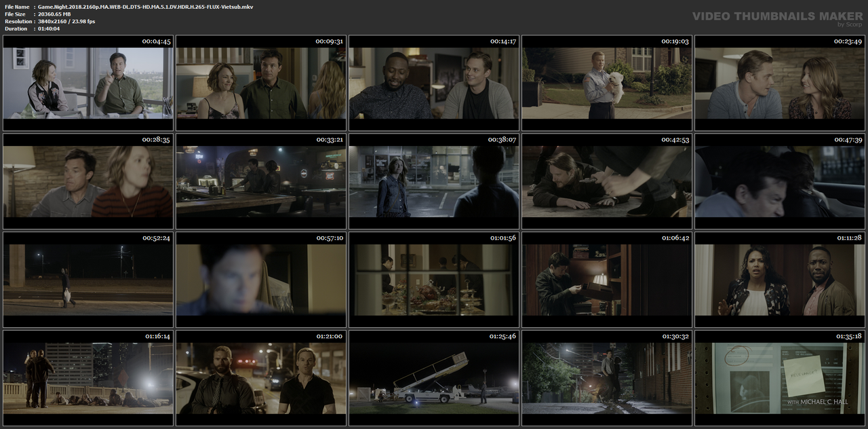Viewport: 868px width, 429px height.
Task: Select the thumbnail stamped 00:09:31
Action: (261, 83)
